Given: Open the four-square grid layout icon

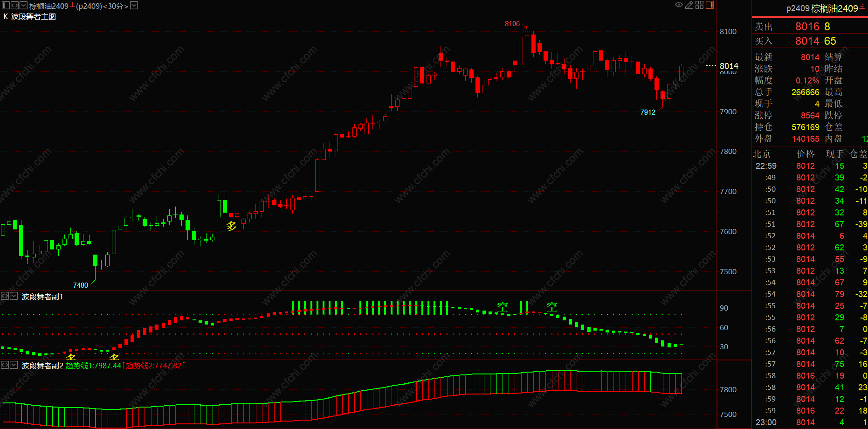Looking at the screenshot, I should [699, 5].
